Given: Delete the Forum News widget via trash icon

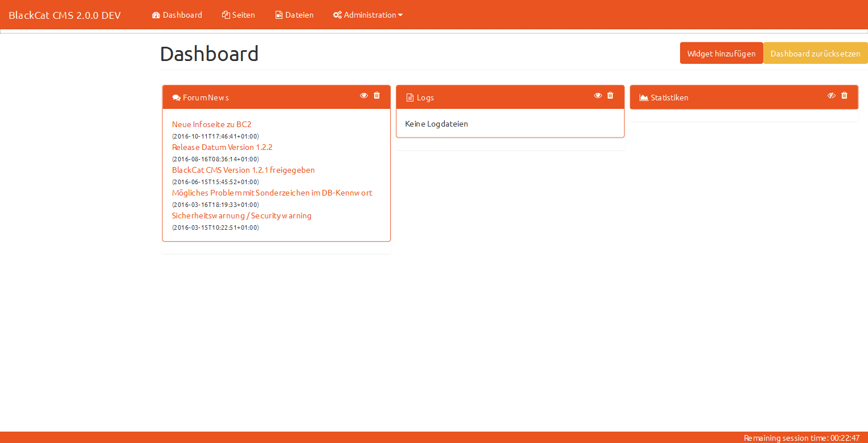Looking at the screenshot, I should coord(376,95).
